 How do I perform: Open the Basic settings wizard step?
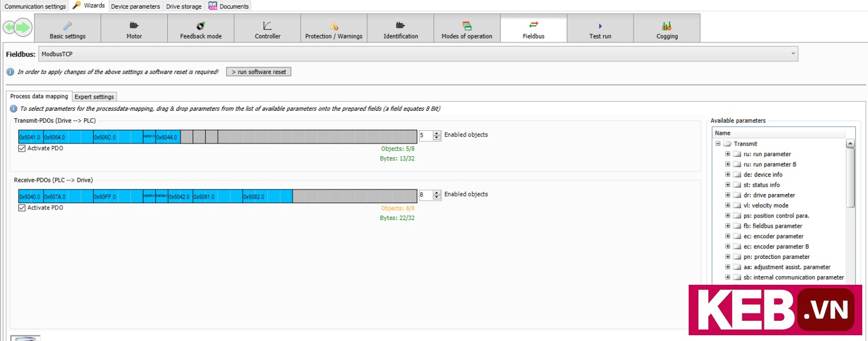coord(67,28)
